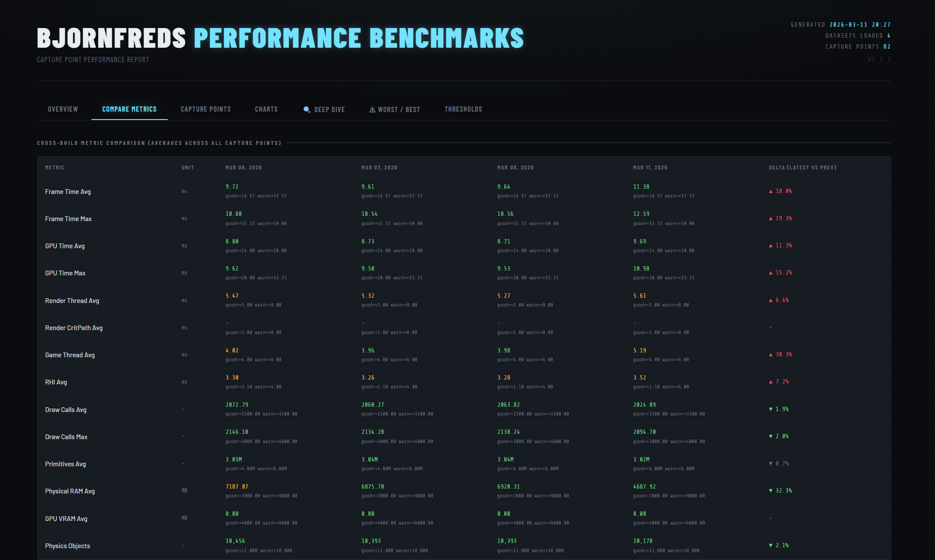
Task: Switch to the Charts tab
Action: point(266,109)
